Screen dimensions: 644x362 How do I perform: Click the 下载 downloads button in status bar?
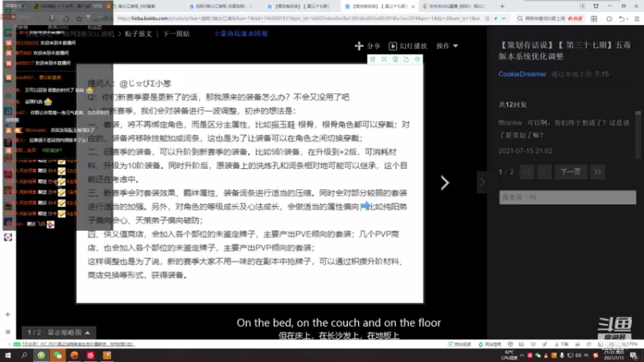(x=561, y=344)
